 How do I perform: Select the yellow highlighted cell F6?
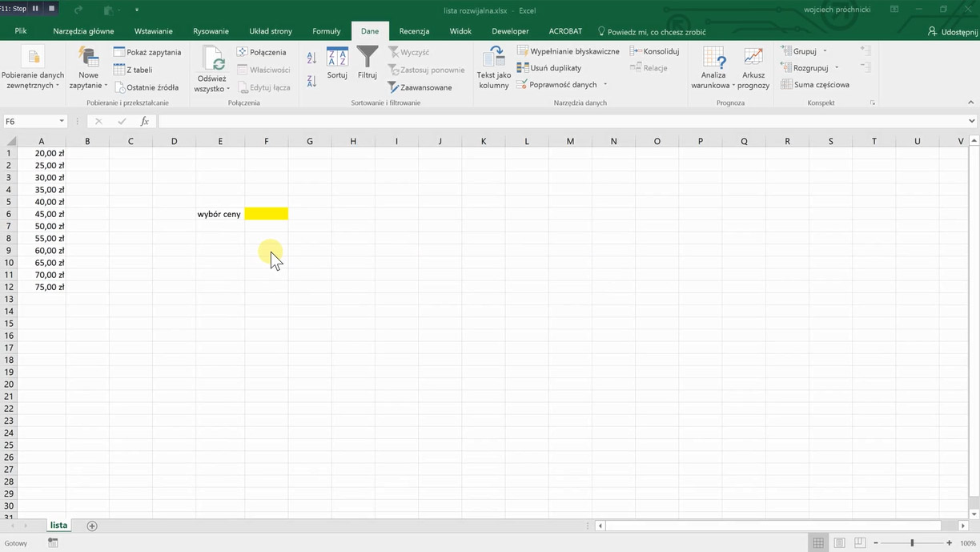coord(267,214)
